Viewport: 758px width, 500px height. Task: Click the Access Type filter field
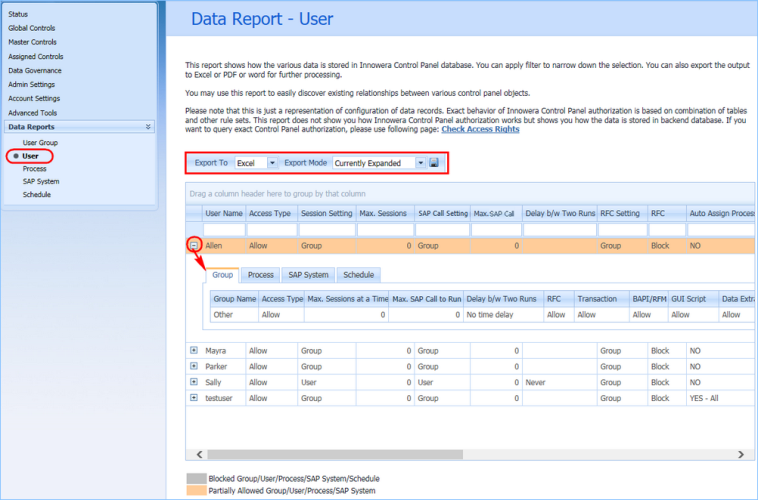pos(272,230)
